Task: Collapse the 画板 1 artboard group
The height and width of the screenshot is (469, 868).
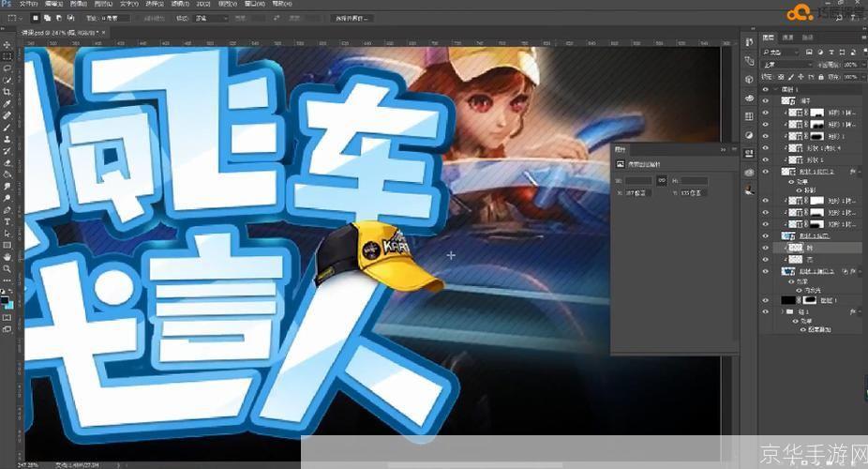Action: 774,89
